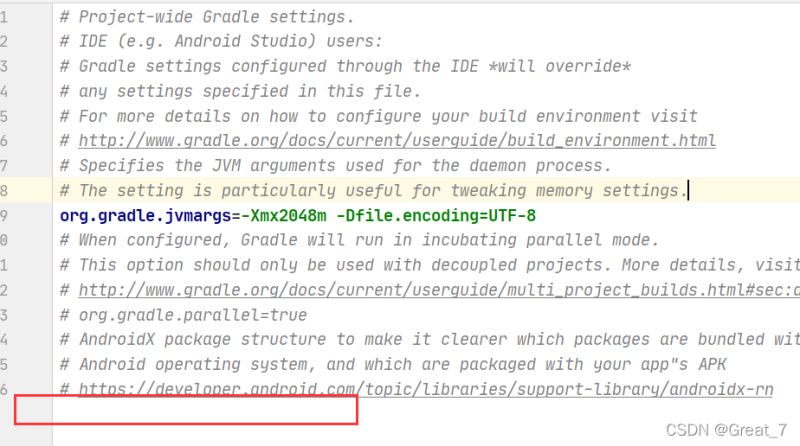Open the multi_project_builds.html userguide link
This screenshot has width=800, height=446.
tap(439, 290)
